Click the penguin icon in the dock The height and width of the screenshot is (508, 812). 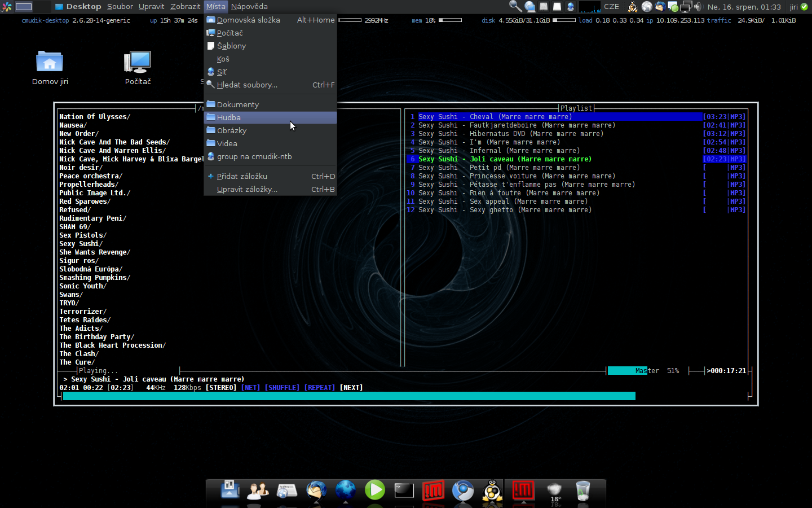[x=492, y=490]
